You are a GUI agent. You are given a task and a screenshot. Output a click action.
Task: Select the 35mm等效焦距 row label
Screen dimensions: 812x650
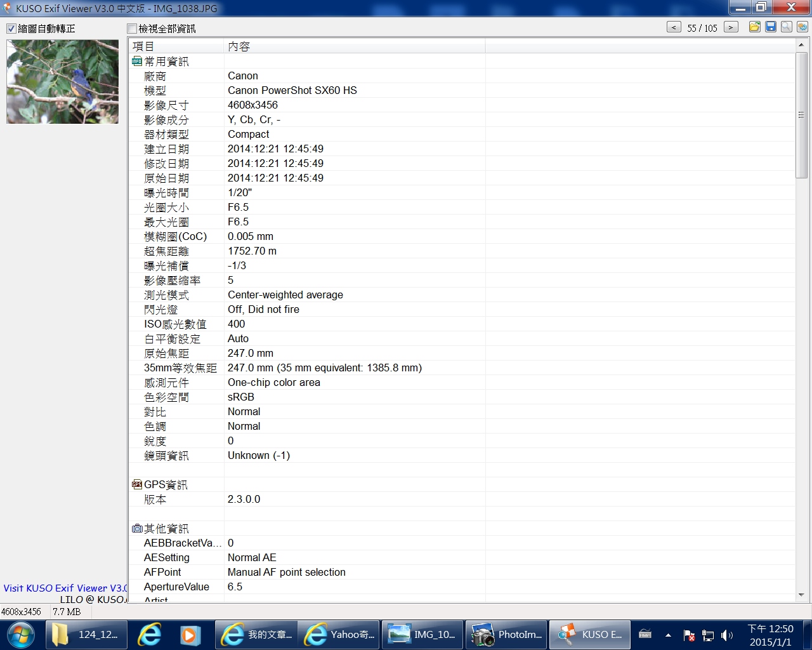tap(180, 368)
